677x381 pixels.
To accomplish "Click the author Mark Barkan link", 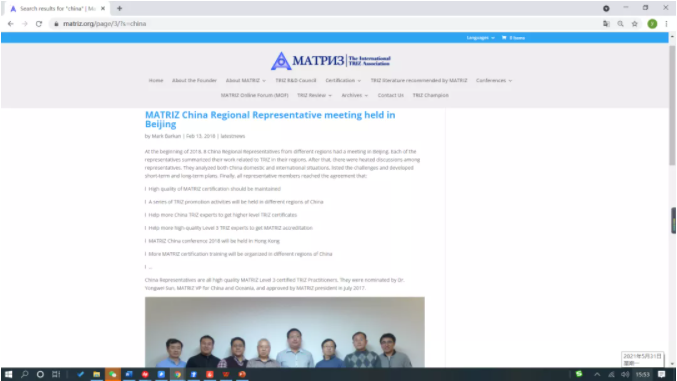I will point(166,136).
